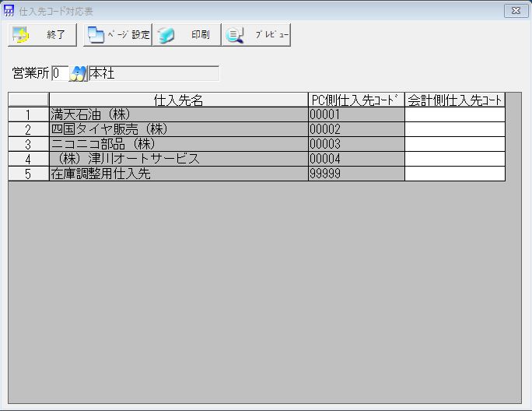Click the 四国タイヤ販売（株） supplier cell
The image size is (532, 411).
[x=178, y=129]
